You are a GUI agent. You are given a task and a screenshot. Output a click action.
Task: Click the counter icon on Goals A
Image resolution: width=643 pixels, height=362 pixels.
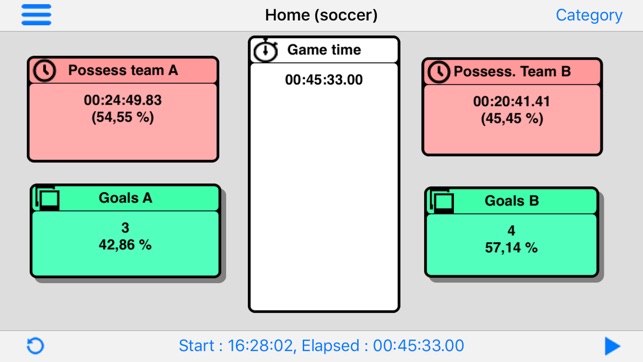(x=46, y=198)
